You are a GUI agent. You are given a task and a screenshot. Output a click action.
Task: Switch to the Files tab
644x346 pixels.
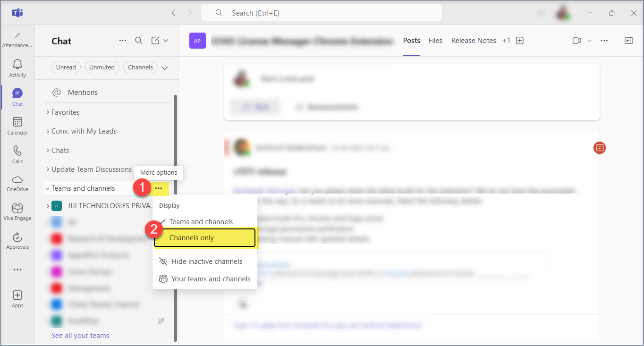[435, 41]
